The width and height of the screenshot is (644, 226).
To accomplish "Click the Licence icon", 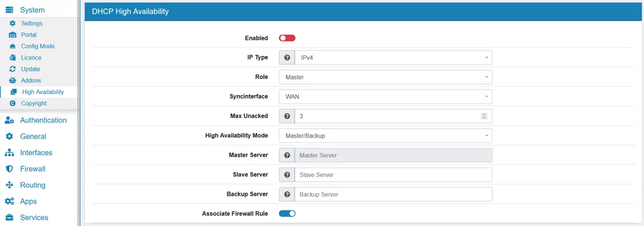I will click(13, 57).
